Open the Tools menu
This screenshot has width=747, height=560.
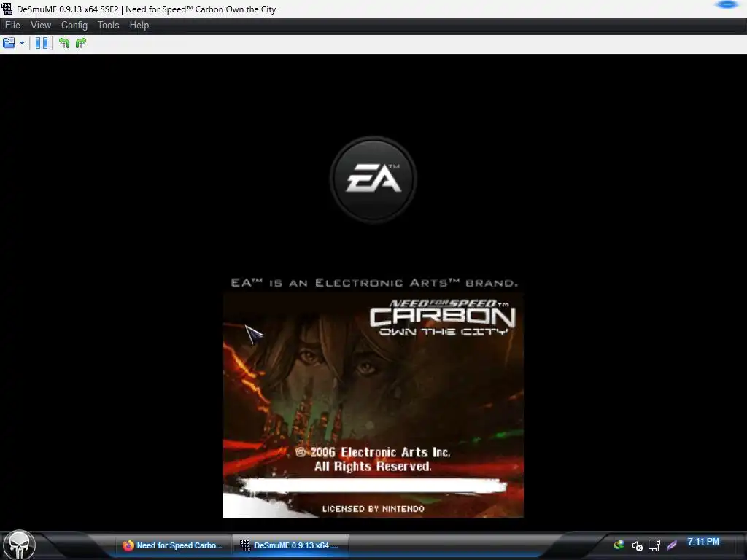pyautogui.click(x=108, y=26)
